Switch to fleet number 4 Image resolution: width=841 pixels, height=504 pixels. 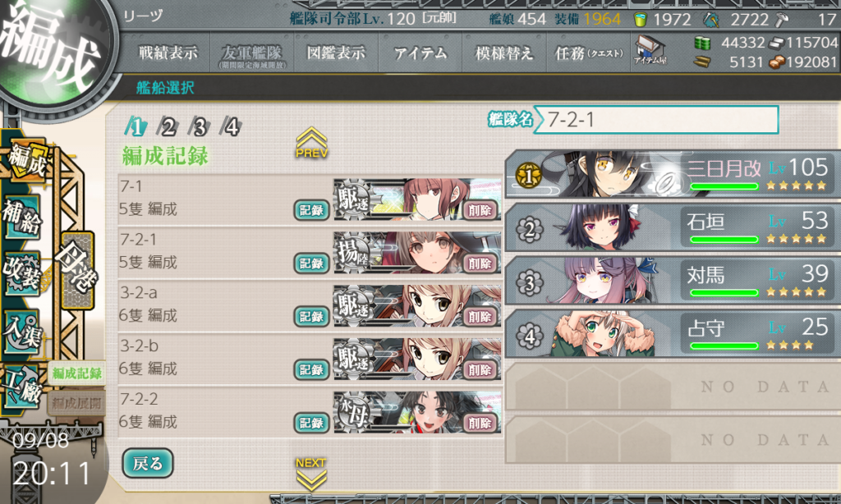[231, 127]
